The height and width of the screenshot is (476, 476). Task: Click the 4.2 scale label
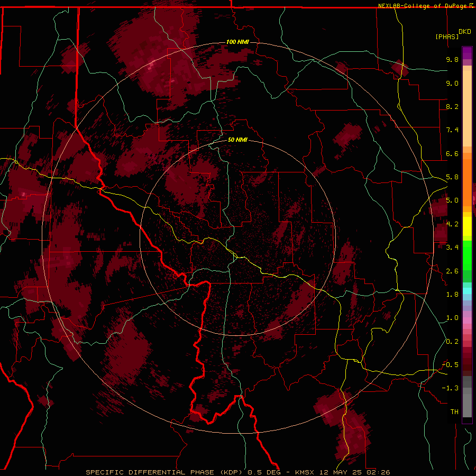(452, 224)
